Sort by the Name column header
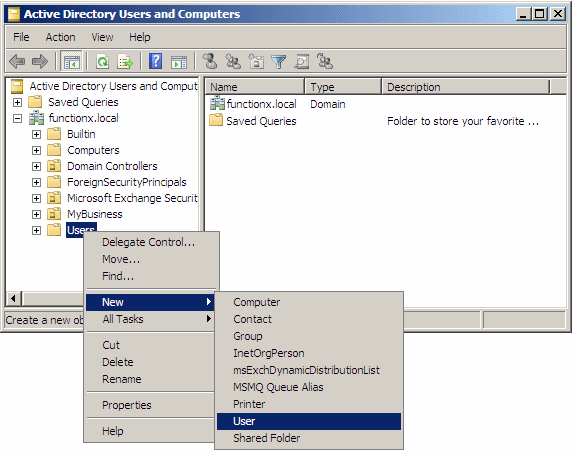The width and height of the screenshot is (573, 453). (255, 87)
